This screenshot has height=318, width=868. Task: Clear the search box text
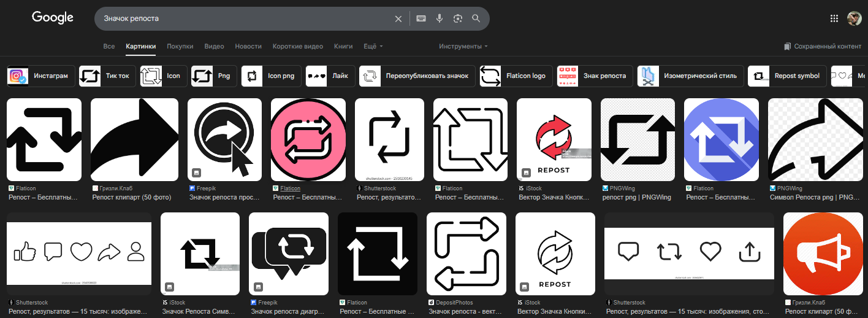(x=398, y=19)
